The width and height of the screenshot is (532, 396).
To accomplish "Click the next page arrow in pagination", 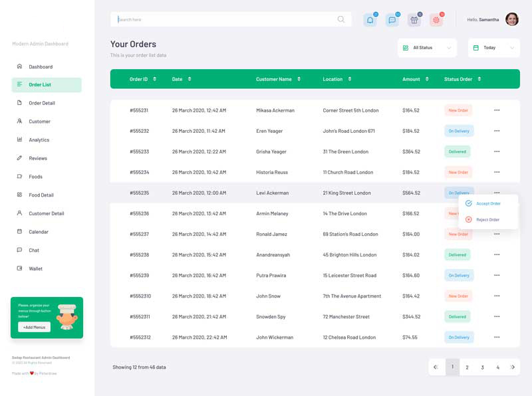I will pos(512,367).
